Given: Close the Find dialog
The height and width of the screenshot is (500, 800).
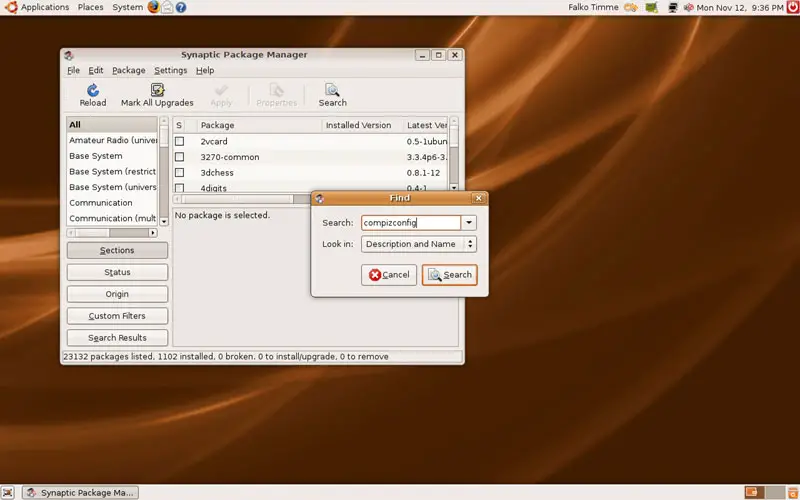Looking at the screenshot, I should [x=478, y=198].
